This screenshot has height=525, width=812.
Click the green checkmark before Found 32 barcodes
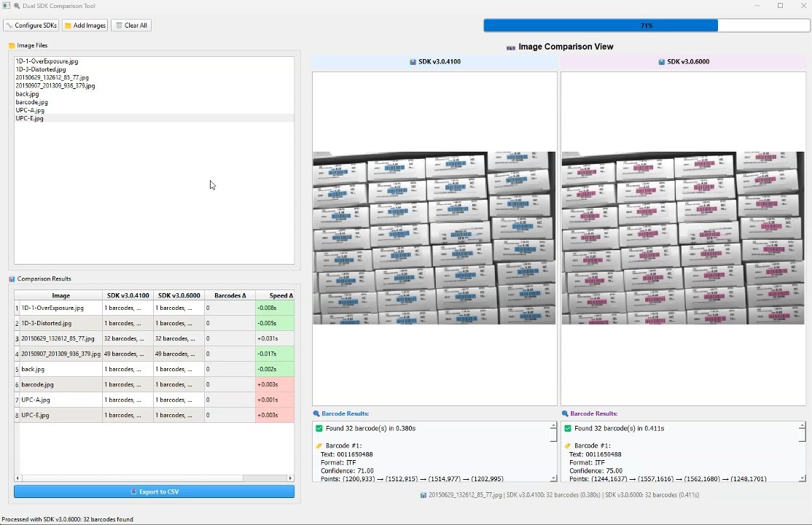319,428
